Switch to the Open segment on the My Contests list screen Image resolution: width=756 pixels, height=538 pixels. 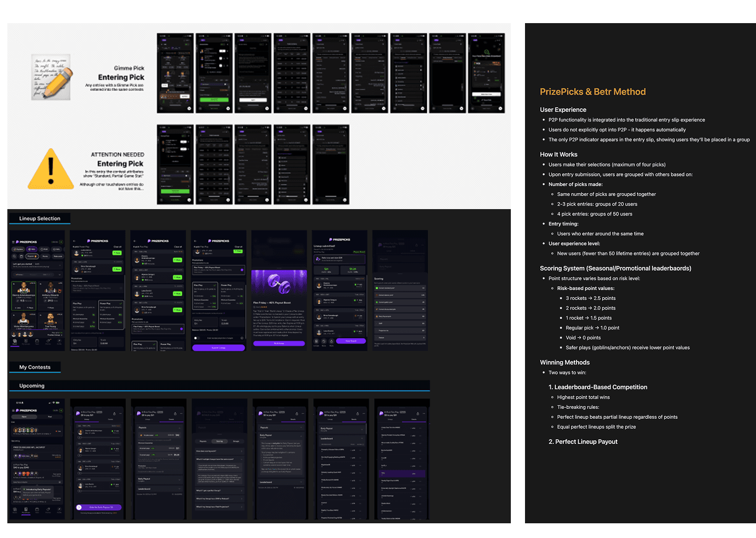pyautogui.click(x=24, y=417)
